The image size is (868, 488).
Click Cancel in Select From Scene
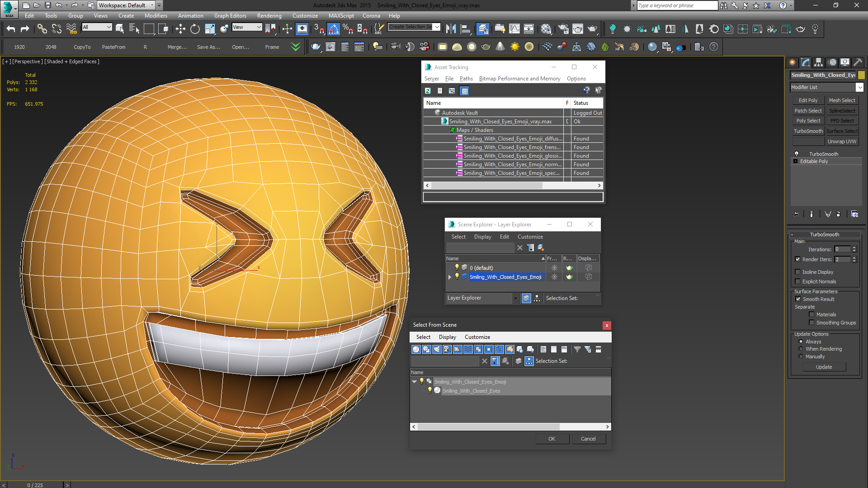click(x=588, y=439)
